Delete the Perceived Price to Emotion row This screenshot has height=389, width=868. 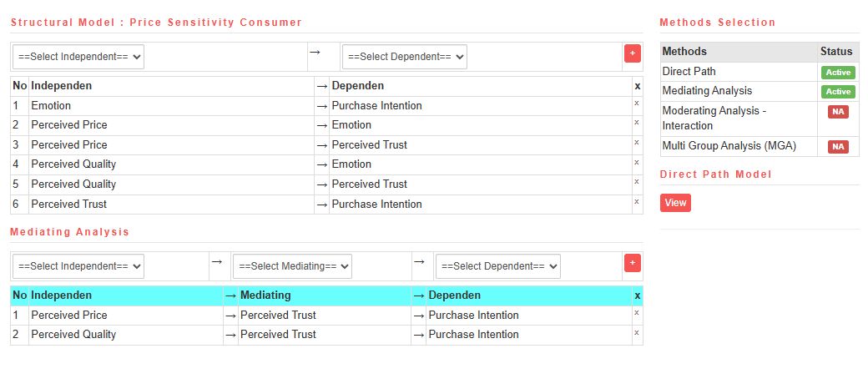click(x=637, y=123)
